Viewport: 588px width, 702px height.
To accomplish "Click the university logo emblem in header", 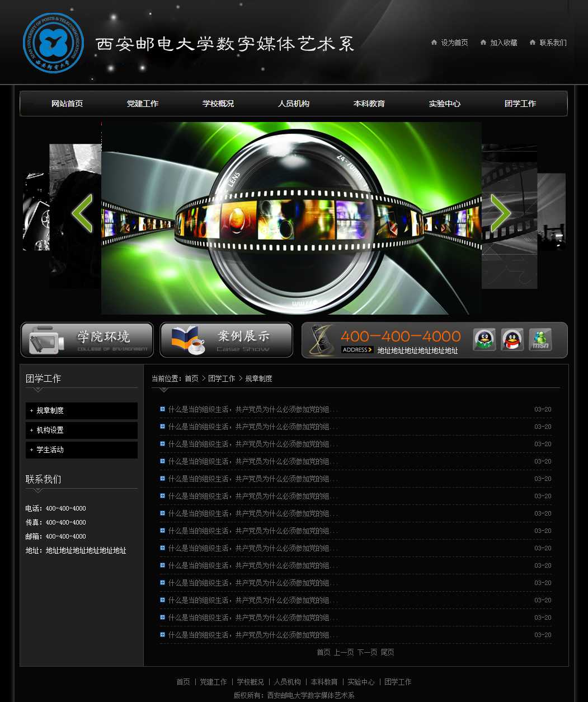I will [53, 44].
